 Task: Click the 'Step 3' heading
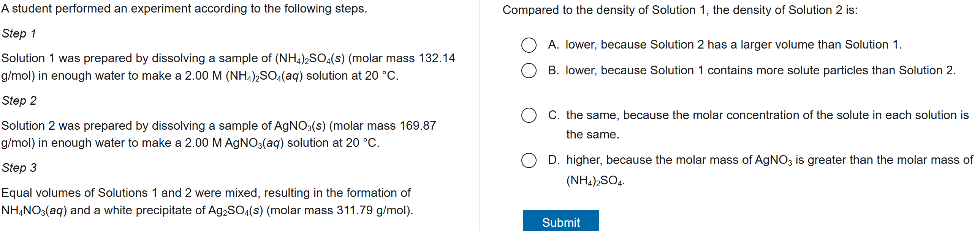pos(19,168)
